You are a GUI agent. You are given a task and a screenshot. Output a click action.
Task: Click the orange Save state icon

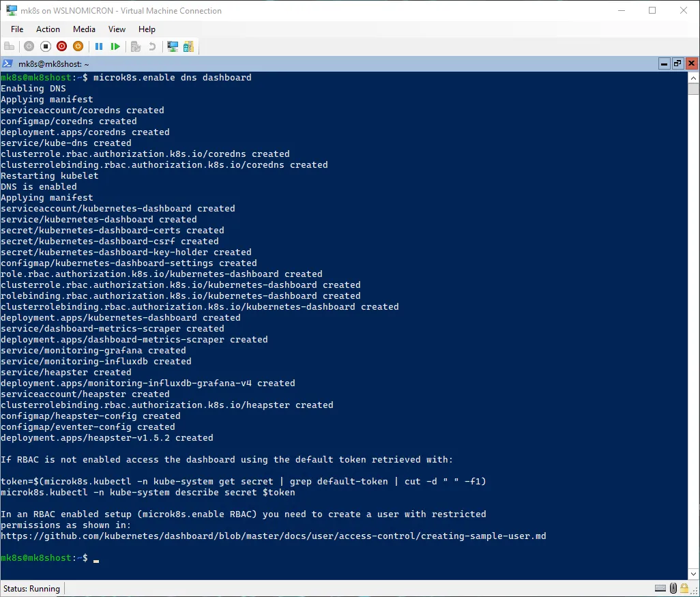[x=78, y=46]
